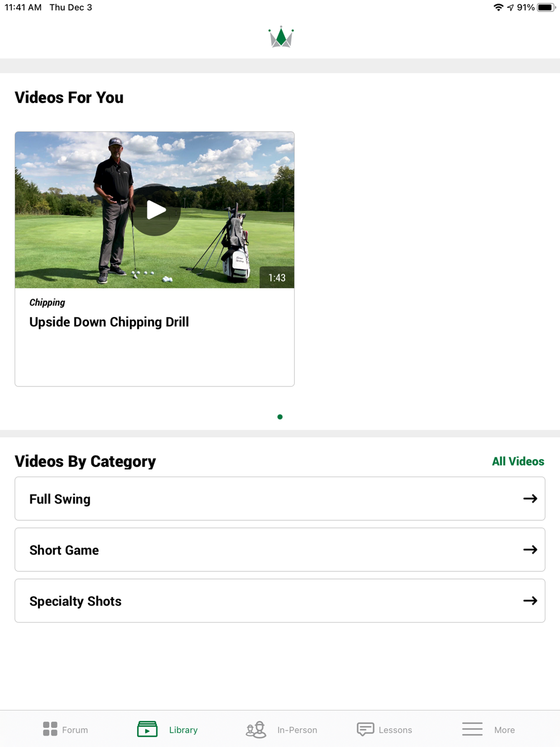Tap the Wi-Fi status icon

coord(498,7)
